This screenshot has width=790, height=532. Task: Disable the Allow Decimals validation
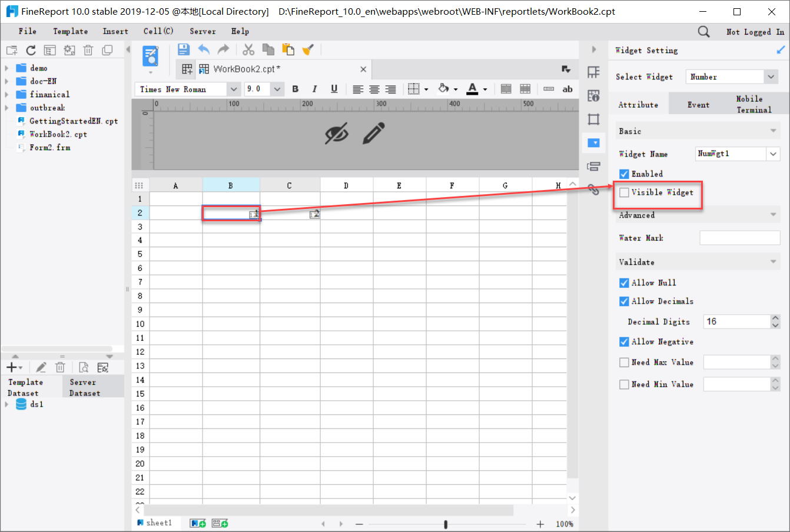(x=623, y=301)
